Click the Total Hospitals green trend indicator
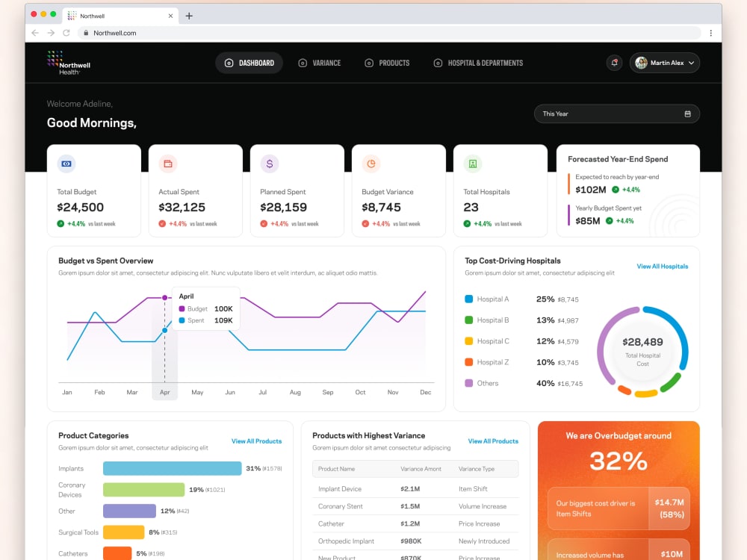The image size is (747, 560). (x=467, y=224)
